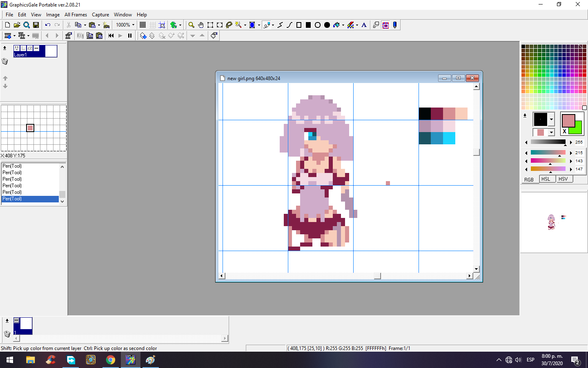Expand Magic Wand options dropdown arrow
This screenshot has width=588, height=368.
(x=245, y=25)
